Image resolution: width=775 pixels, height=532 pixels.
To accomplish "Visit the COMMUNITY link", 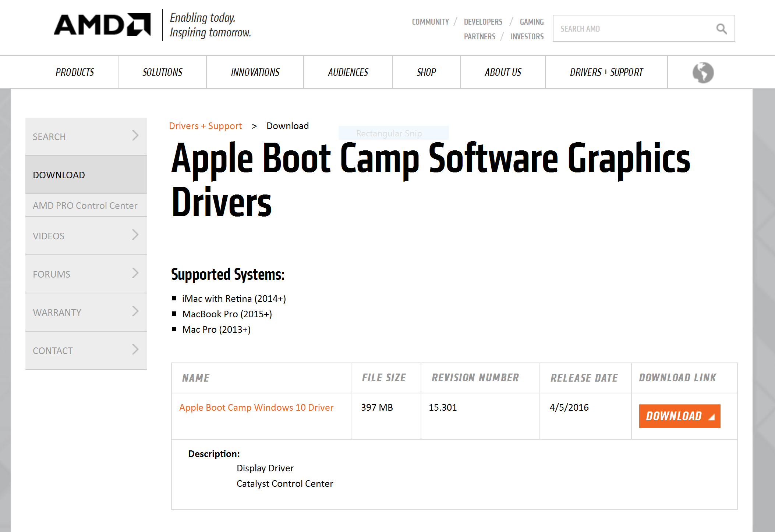I will point(430,22).
